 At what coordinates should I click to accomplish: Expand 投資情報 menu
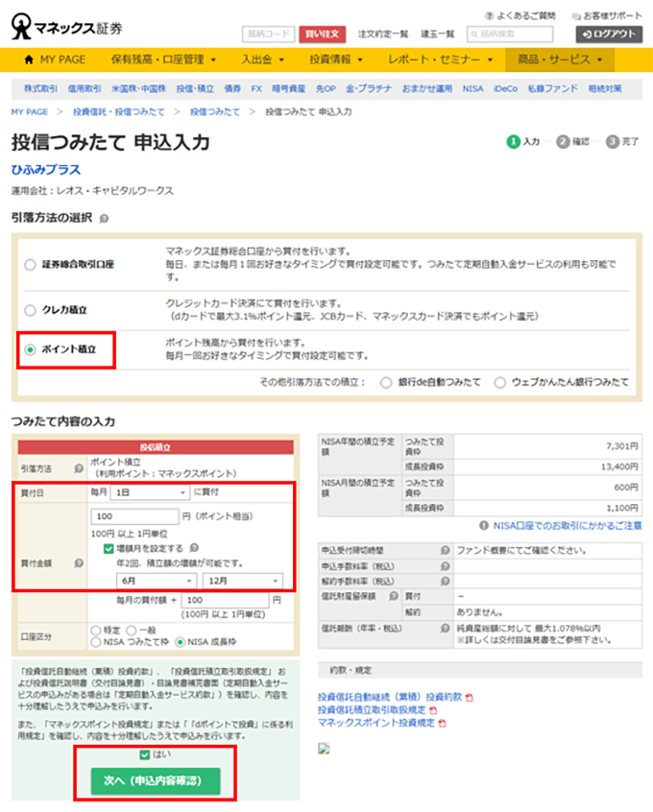336,60
